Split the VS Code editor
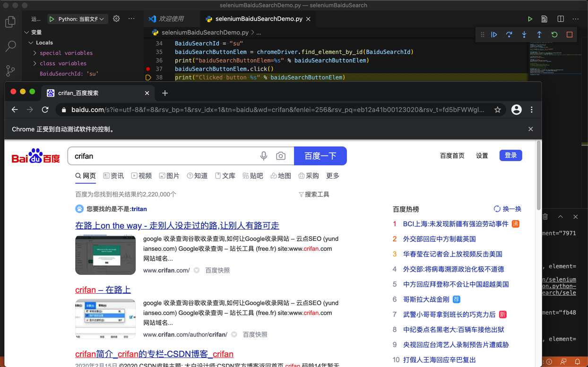Image resolution: width=588 pixels, height=367 pixels. point(561,19)
